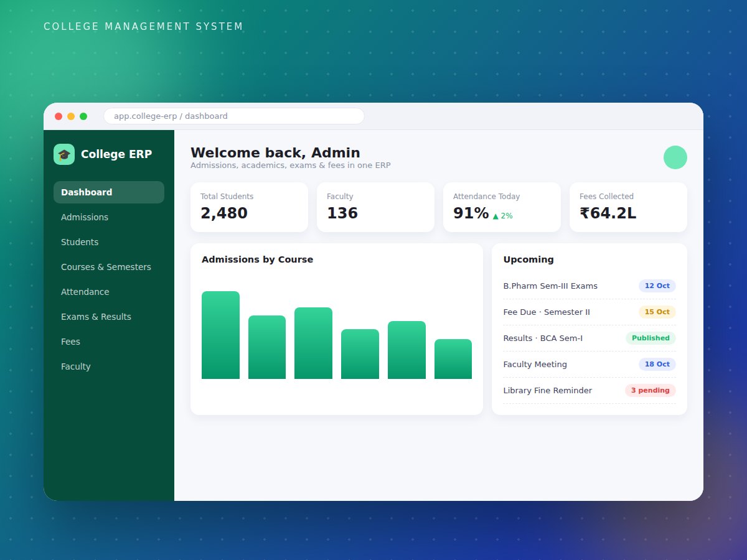Click the COLLEGE MANAGEMENT SYSTEM title text

[143, 27]
